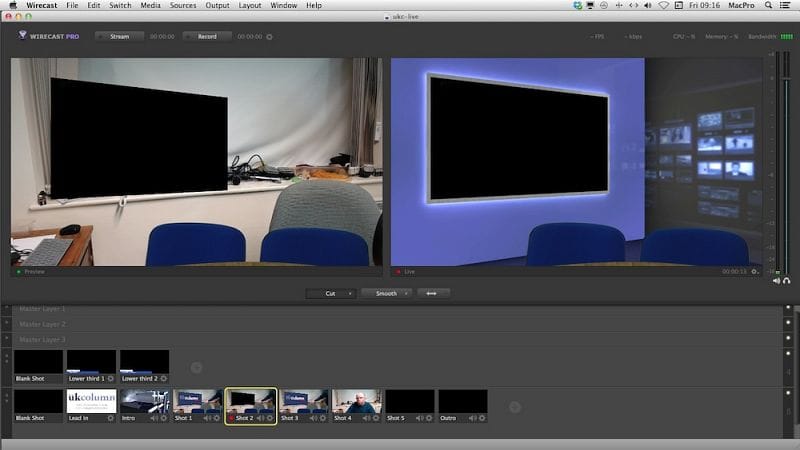Open the MacPro user menu
This screenshot has height=450, width=800.
pyautogui.click(x=741, y=5)
